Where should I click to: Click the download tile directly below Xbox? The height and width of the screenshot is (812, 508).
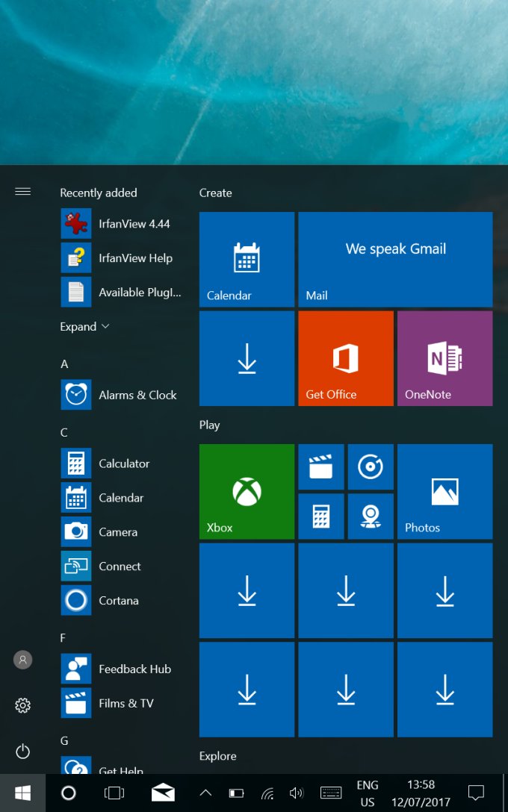247,591
